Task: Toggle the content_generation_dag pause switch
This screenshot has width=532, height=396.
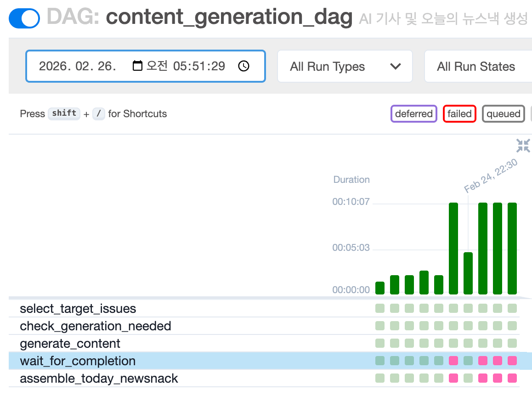Action: (x=24, y=18)
